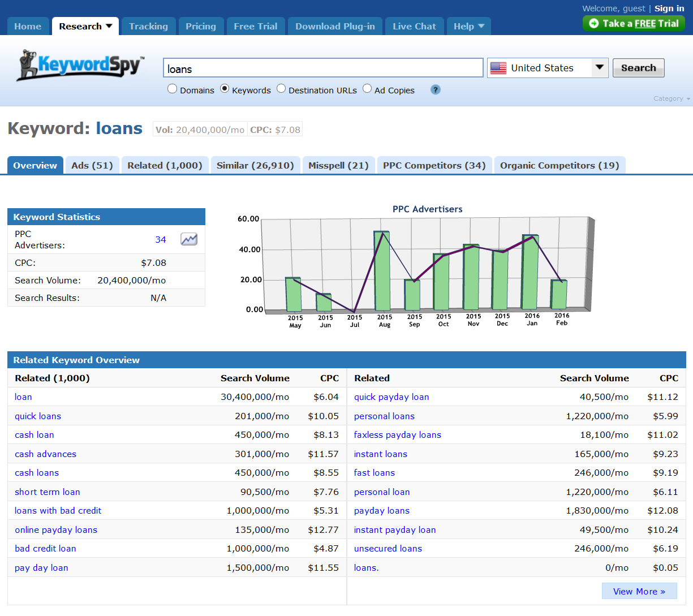Click the 2016 Jan bar in chart
The image size is (693, 616).
pyautogui.click(x=531, y=272)
